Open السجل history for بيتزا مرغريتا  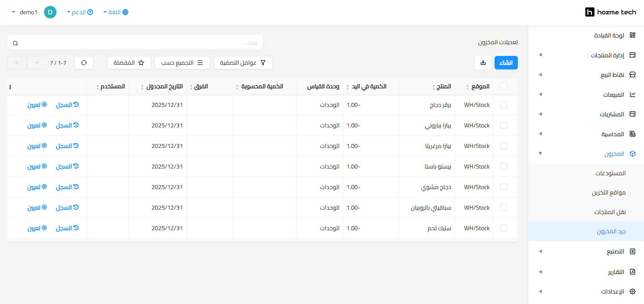[x=67, y=146]
